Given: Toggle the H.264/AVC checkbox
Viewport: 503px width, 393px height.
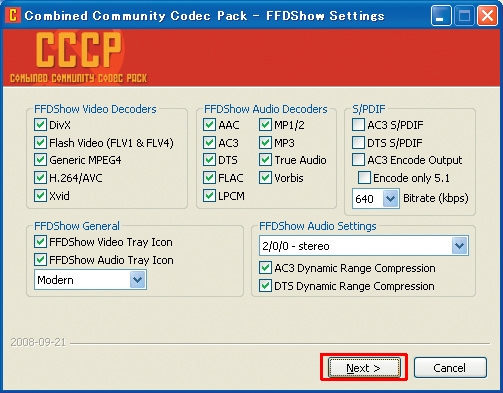Looking at the screenshot, I should tap(40, 178).
